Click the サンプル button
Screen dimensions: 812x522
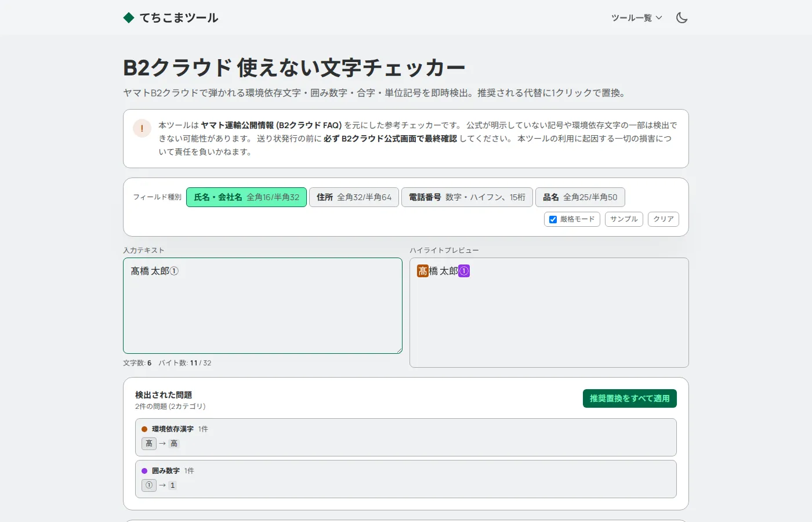click(624, 219)
